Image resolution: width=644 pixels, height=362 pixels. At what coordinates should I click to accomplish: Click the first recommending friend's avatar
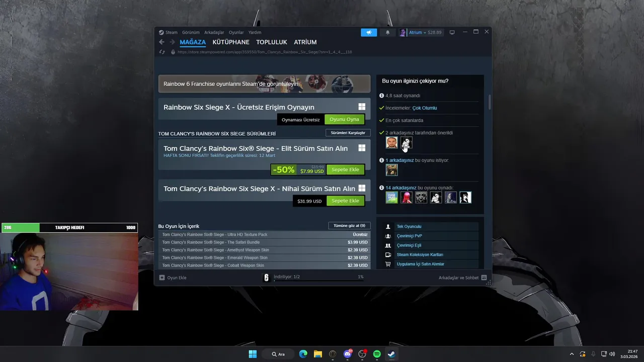tap(391, 142)
